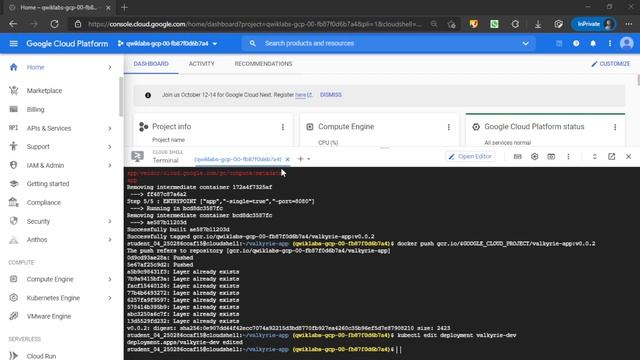This screenshot has height=360, width=640.
Task: Add a new Cloud Shell terminal tab
Action: (x=300, y=159)
